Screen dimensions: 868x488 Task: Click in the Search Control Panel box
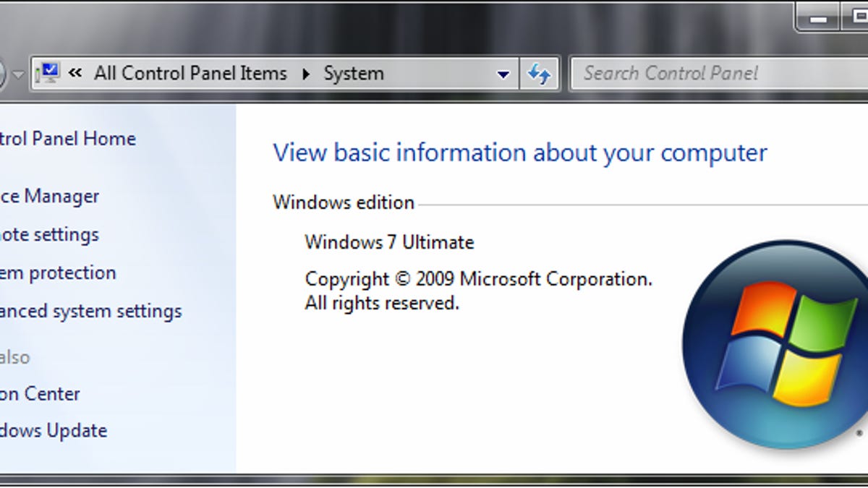tap(716, 73)
